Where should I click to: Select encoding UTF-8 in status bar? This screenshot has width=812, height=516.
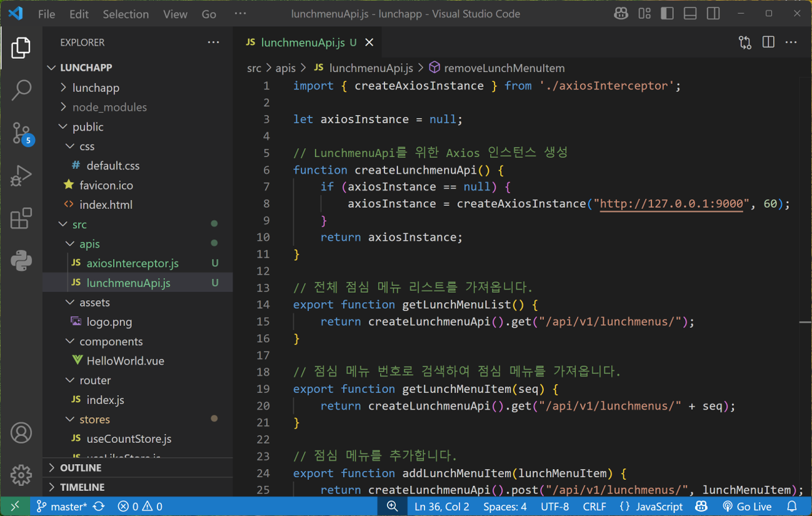pyautogui.click(x=555, y=506)
